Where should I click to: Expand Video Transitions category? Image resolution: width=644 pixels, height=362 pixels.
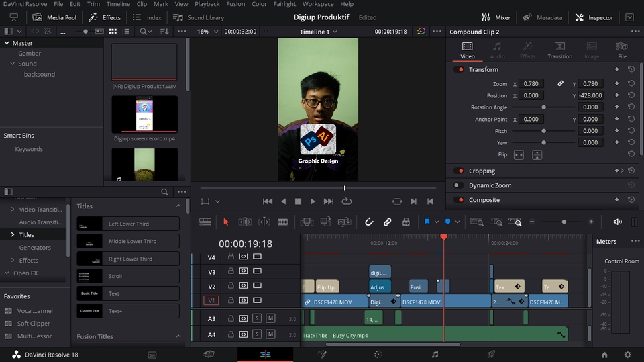(12, 209)
